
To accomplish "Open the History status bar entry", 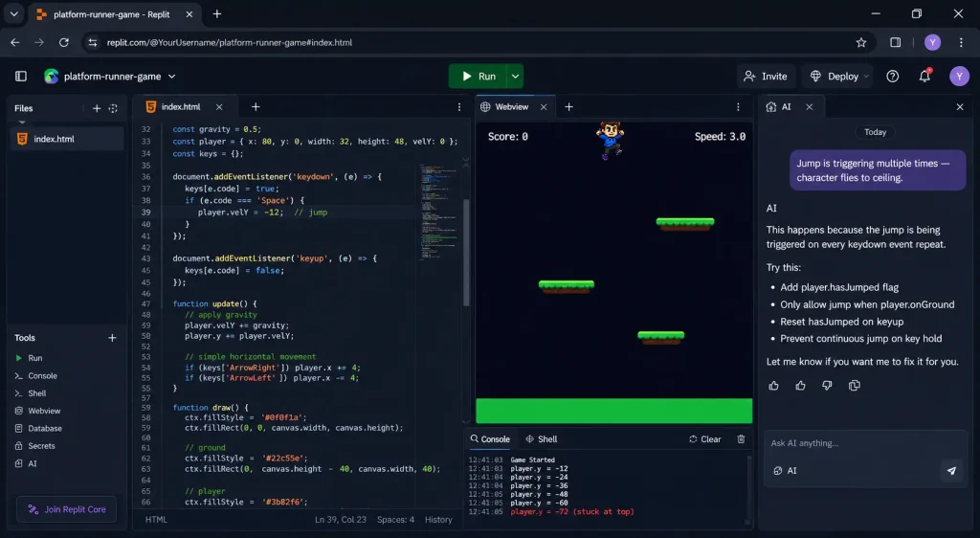I will [438, 519].
